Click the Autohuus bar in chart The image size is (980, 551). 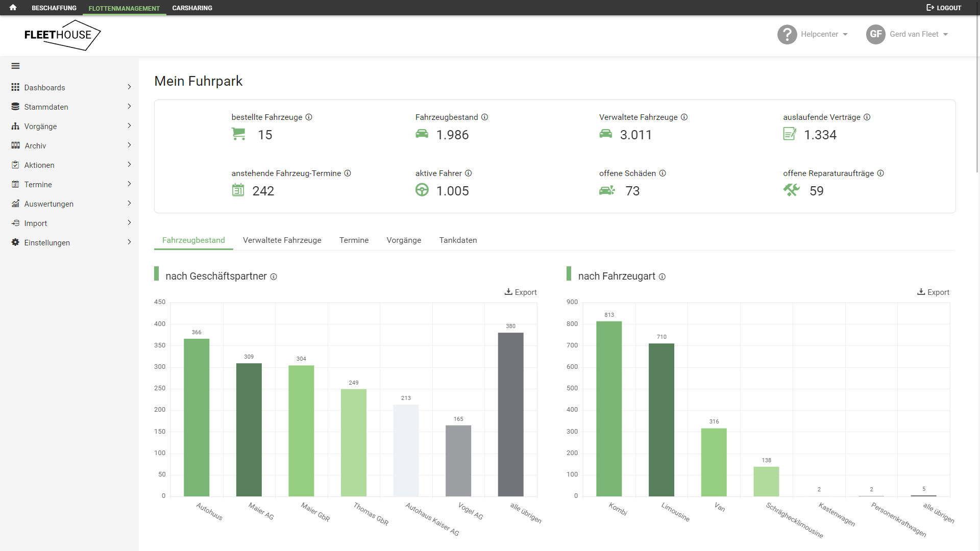pyautogui.click(x=197, y=417)
